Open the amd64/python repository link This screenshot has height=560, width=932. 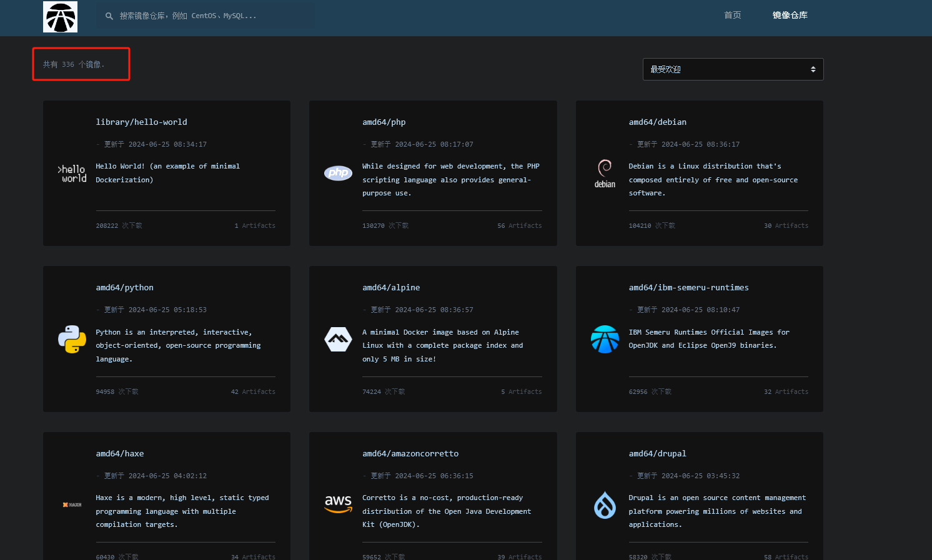(124, 288)
